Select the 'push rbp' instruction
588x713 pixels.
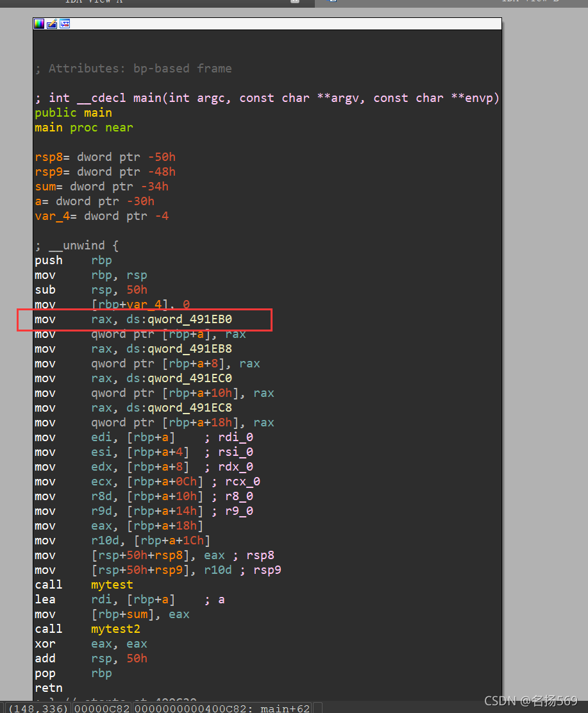click(x=73, y=260)
